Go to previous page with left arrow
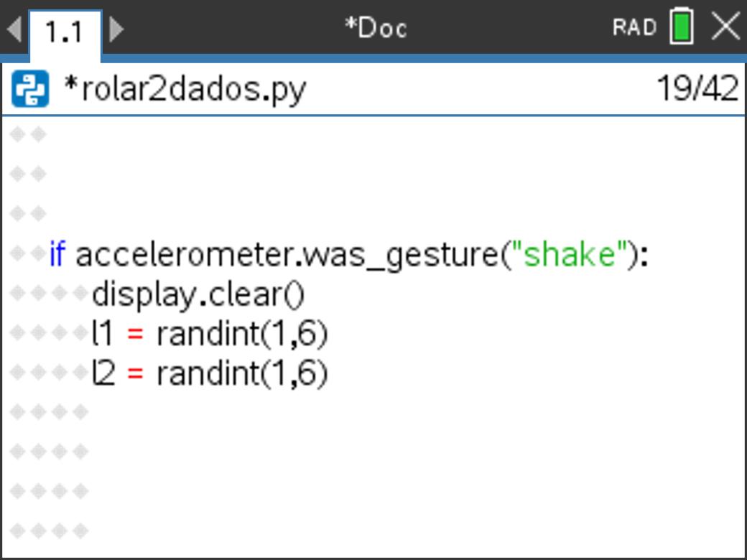The height and width of the screenshot is (560, 747). pos(14,29)
